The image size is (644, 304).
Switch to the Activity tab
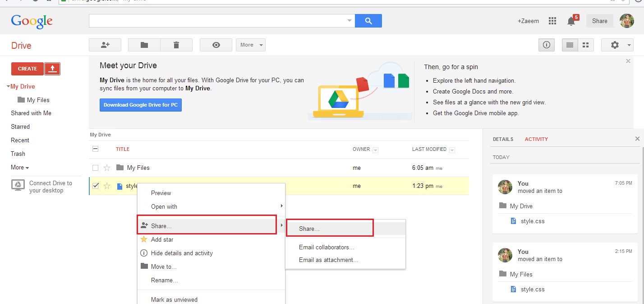pos(536,139)
